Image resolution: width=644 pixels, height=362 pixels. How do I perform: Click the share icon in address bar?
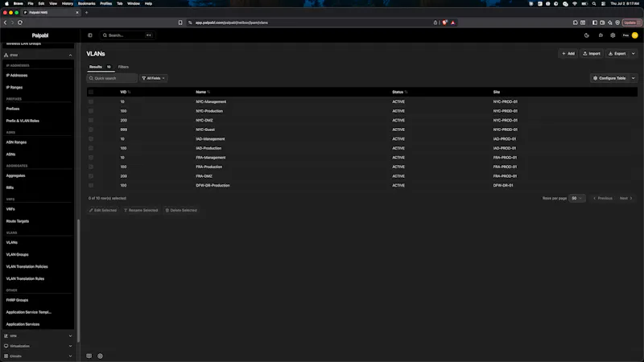(x=436, y=23)
